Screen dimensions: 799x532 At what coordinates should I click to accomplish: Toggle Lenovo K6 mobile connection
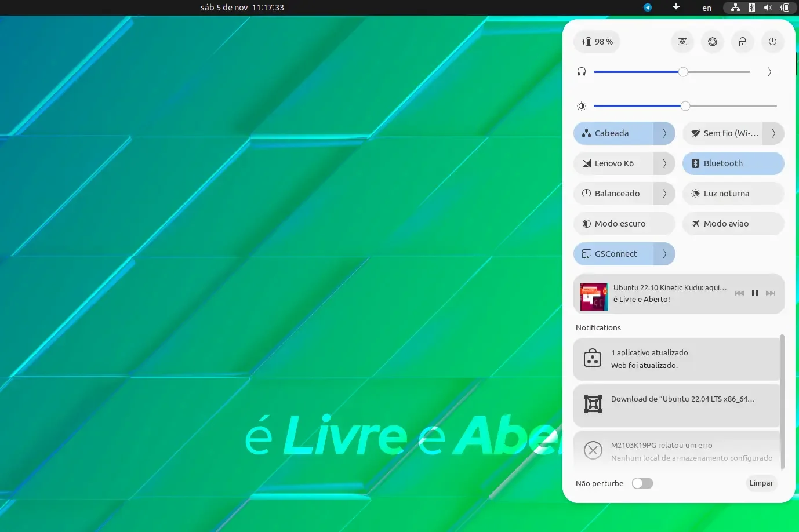pos(613,163)
